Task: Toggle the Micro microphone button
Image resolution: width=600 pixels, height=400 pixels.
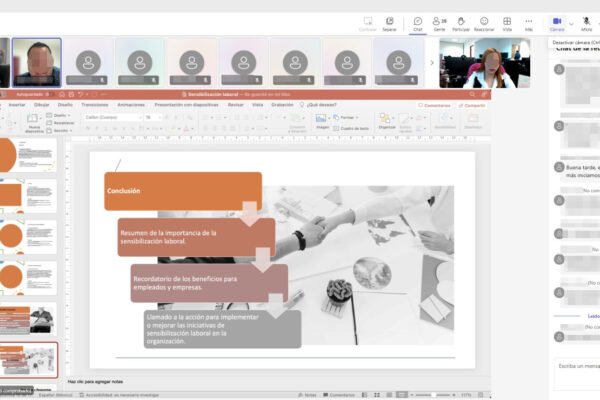Action: click(x=586, y=24)
